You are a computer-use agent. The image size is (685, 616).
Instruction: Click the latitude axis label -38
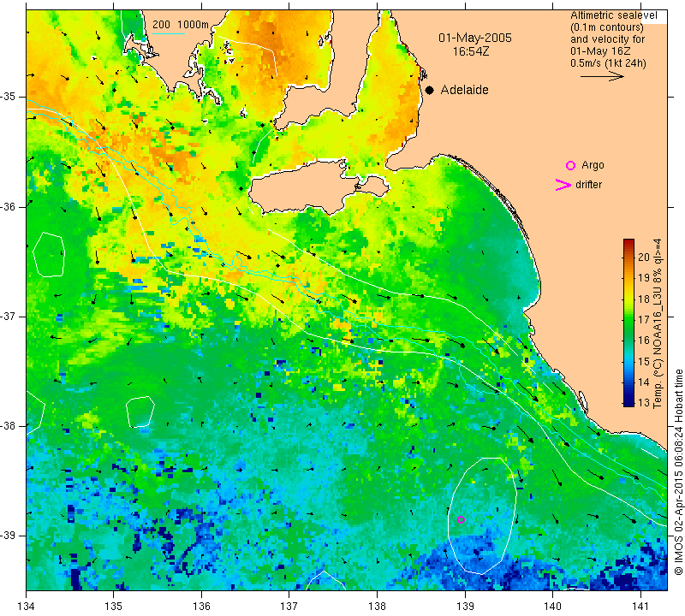point(9,426)
